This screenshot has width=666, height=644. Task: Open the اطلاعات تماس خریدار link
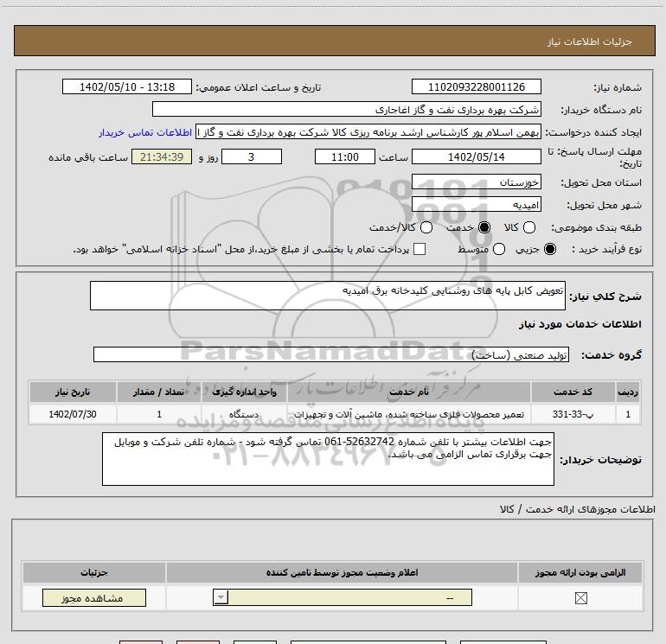(x=145, y=132)
